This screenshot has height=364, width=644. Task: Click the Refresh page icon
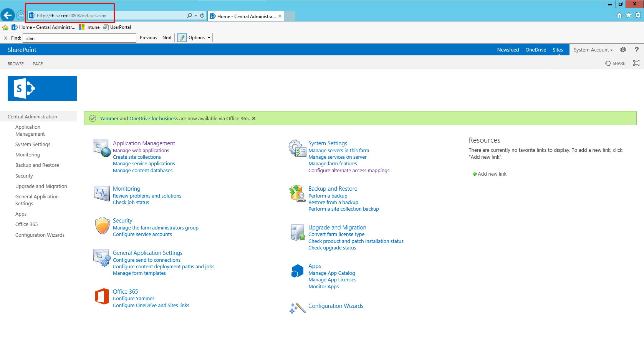[202, 16]
